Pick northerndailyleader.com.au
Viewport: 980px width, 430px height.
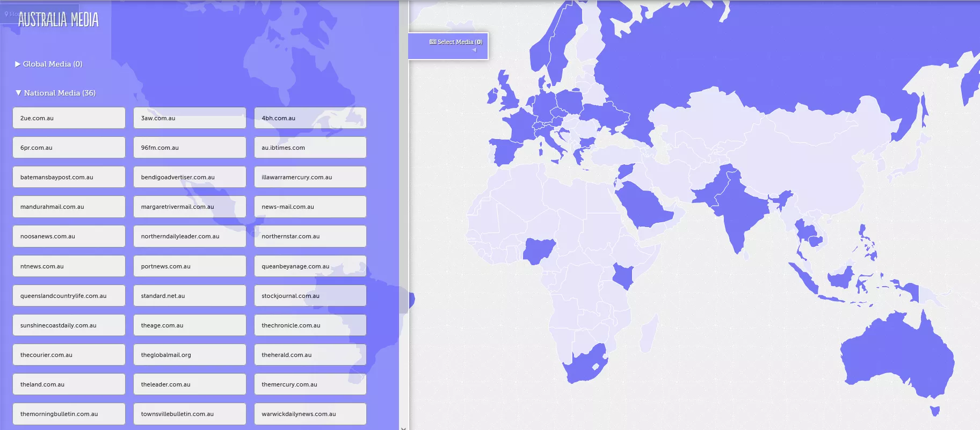190,236
